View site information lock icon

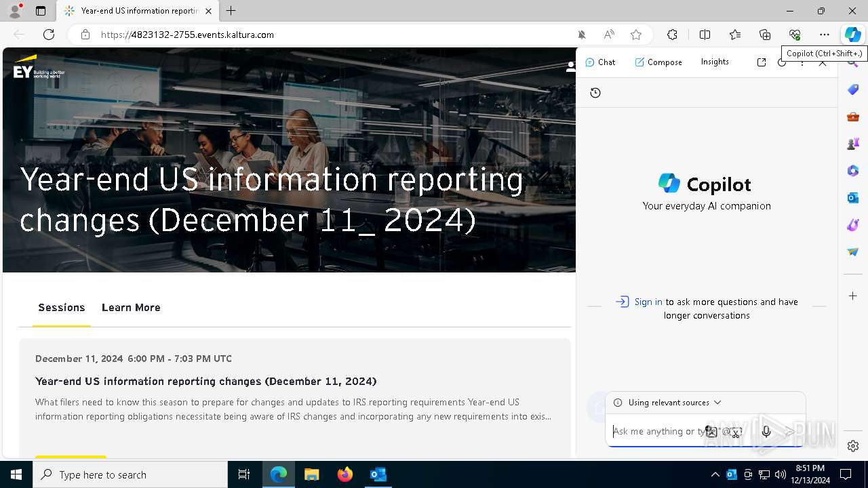coord(85,35)
